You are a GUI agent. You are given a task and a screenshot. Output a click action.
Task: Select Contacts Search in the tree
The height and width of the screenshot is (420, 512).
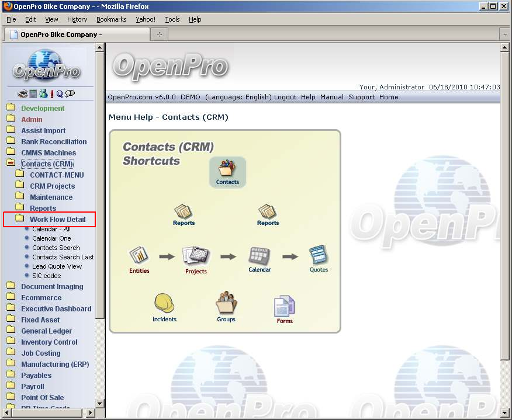point(56,248)
